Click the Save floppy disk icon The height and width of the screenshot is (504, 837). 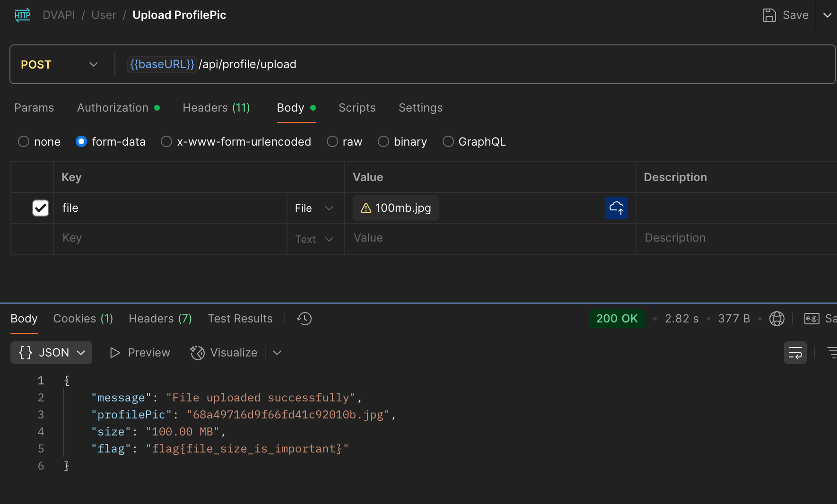[x=769, y=15]
